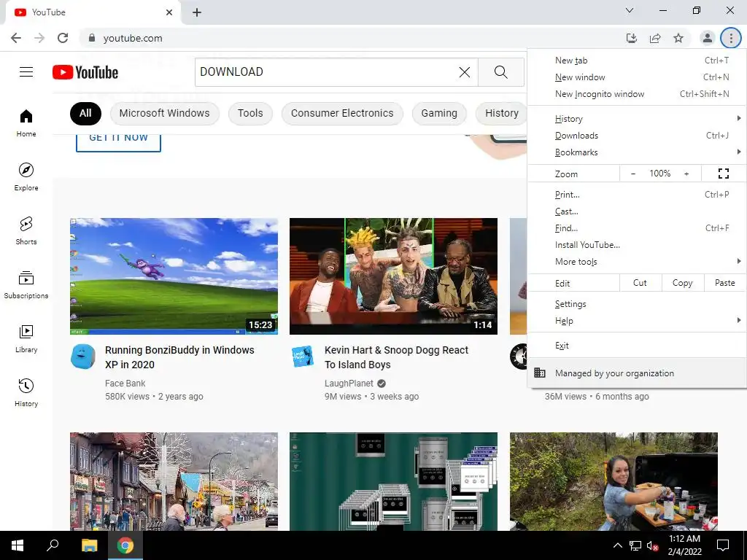747x560 pixels.
Task: Close the Chrome three-dot menu button
Action: (731, 38)
